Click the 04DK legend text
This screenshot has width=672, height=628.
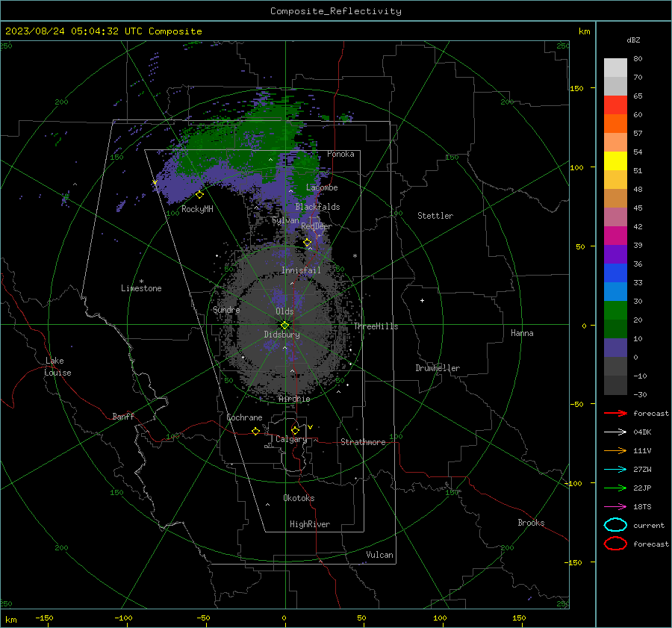click(642, 432)
